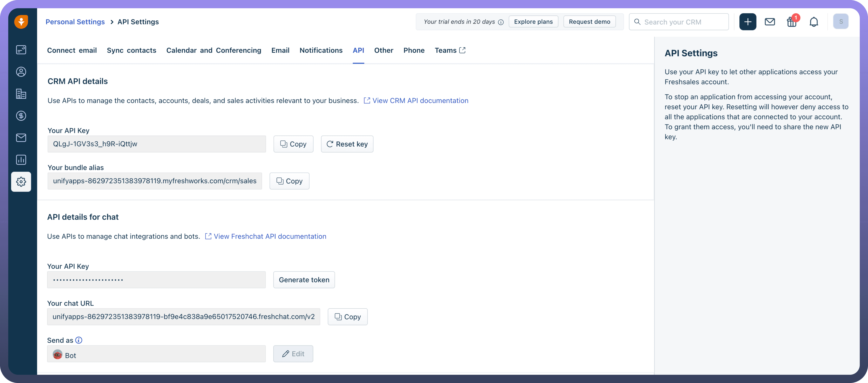Open the Reports chart icon in sidebar

coord(21,160)
